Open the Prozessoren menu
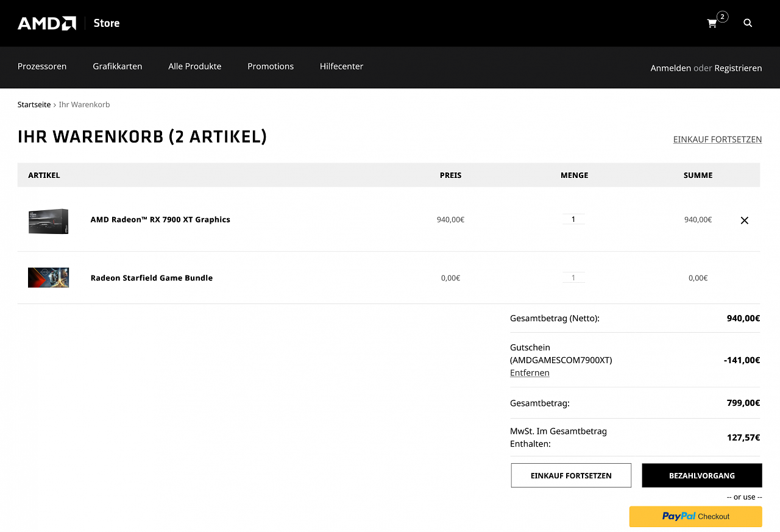Image resolution: width=780 pixels, height=532 pixels. [42, 66]
